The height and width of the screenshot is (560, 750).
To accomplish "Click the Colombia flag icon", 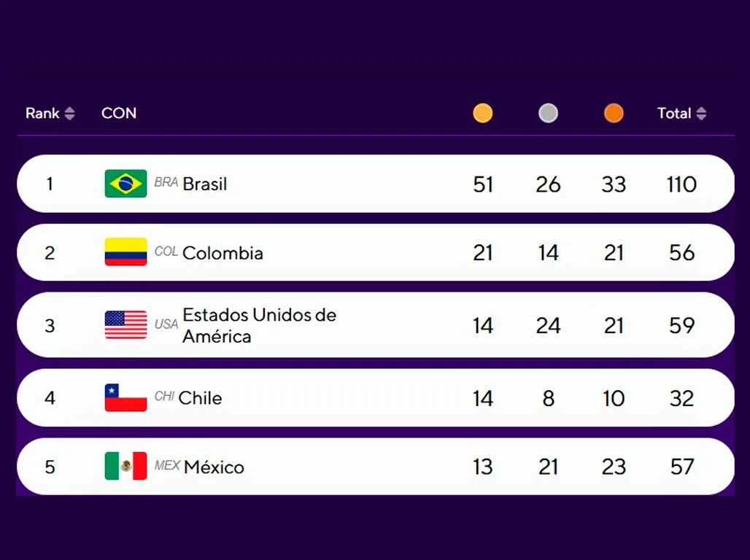I will 125,252.
